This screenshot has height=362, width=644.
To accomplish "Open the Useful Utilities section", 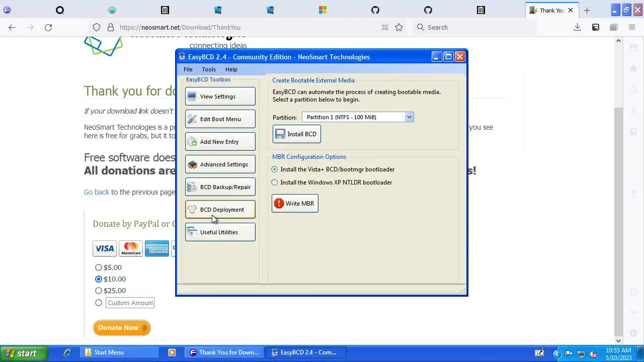I will (x=220, y=232).
